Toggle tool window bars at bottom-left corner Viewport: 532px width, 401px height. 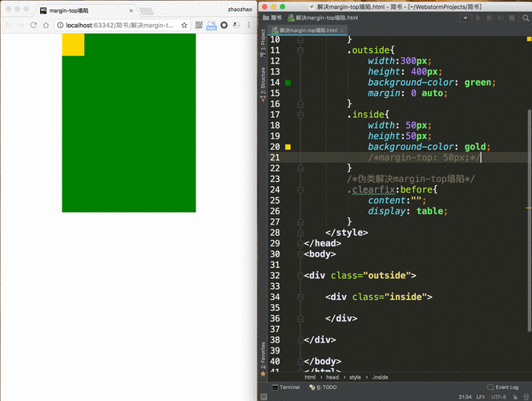(264, 396)
